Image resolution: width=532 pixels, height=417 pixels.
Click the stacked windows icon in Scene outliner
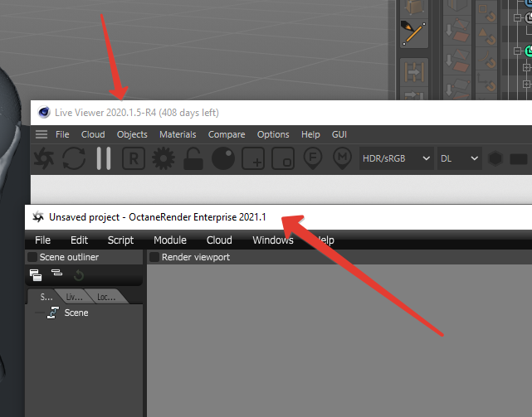pyautogui.click(x=36, y=275)
